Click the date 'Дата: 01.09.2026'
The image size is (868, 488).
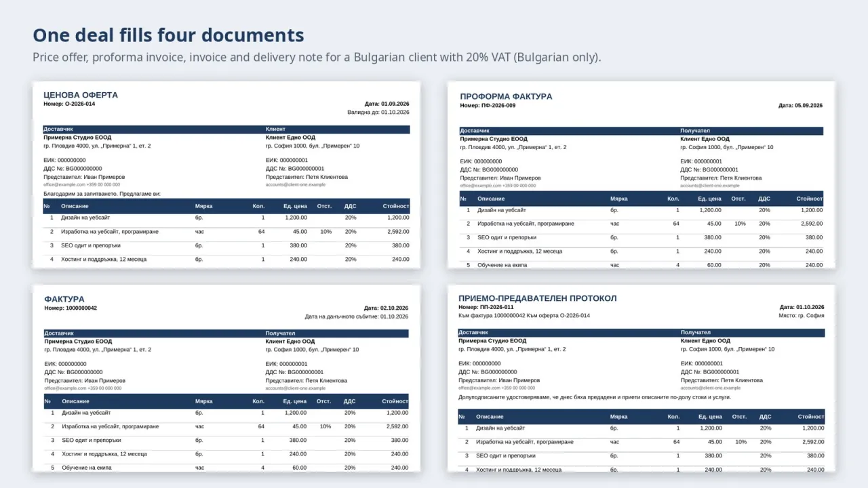point(387,104)
